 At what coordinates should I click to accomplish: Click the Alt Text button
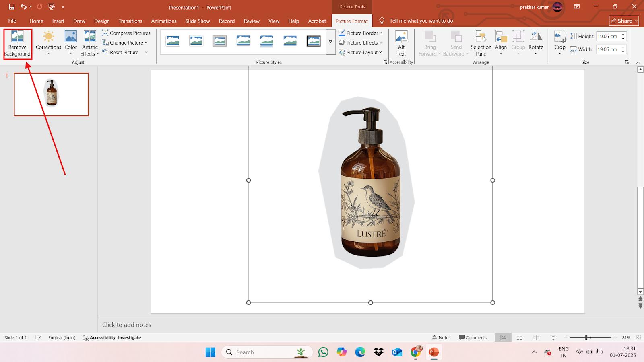click(401, 43)
